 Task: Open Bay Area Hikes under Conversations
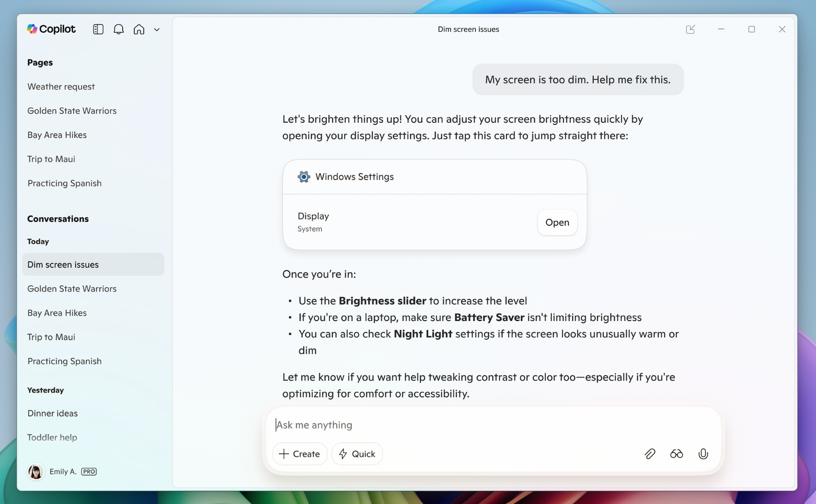pyautogui.click(x=57, y=313)
